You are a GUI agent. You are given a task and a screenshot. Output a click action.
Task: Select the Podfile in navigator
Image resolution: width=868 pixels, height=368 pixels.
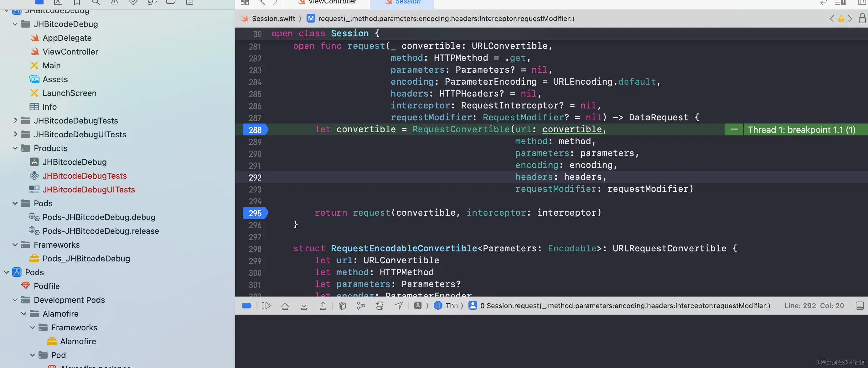point(46,286)
